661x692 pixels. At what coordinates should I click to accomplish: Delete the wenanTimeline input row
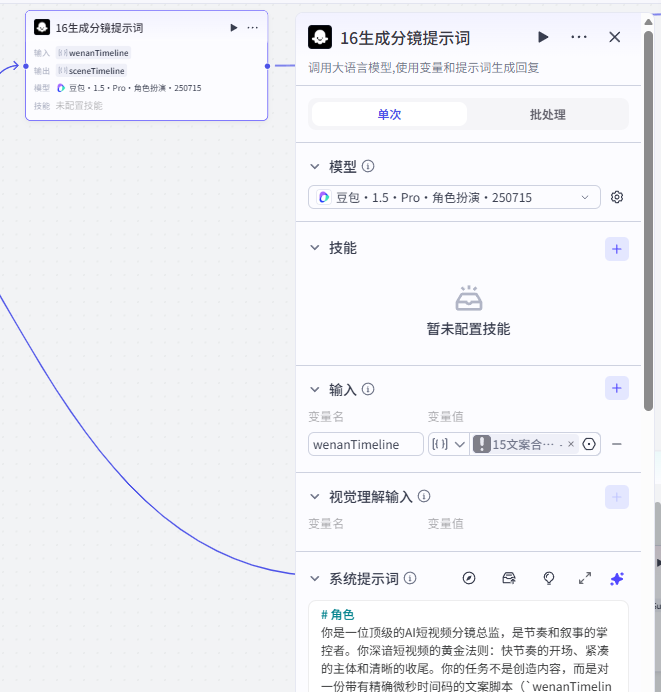[x=617, y=444]
